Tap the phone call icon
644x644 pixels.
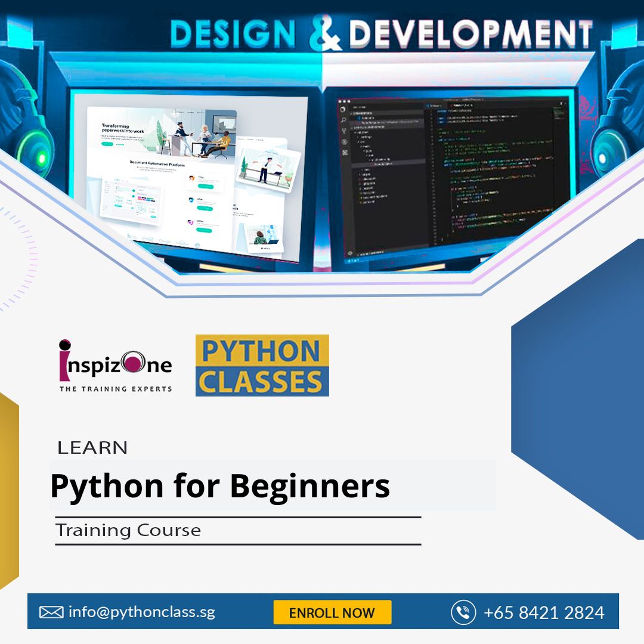(x=463, y=612)
